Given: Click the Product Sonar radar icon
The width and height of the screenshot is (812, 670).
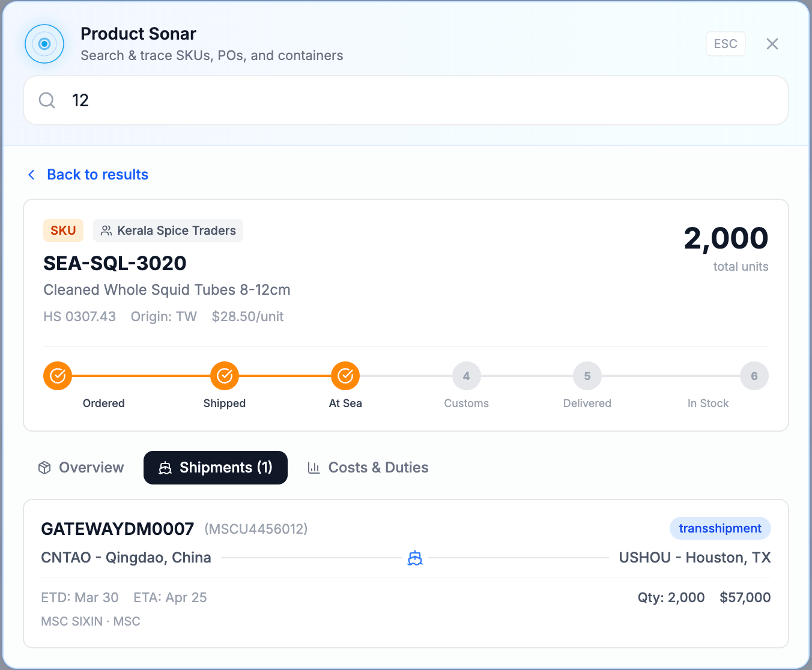Looking at the screenshot, I should [44, 44].
